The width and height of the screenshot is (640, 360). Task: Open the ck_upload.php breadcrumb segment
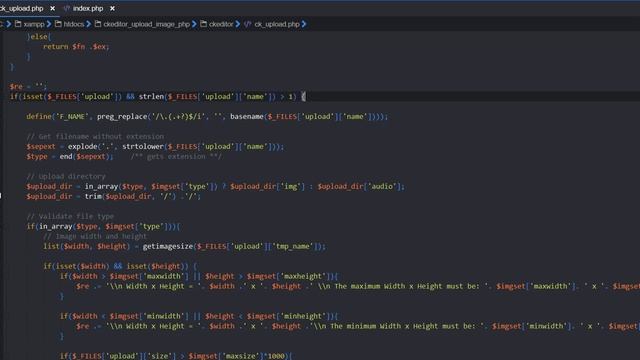277,24
